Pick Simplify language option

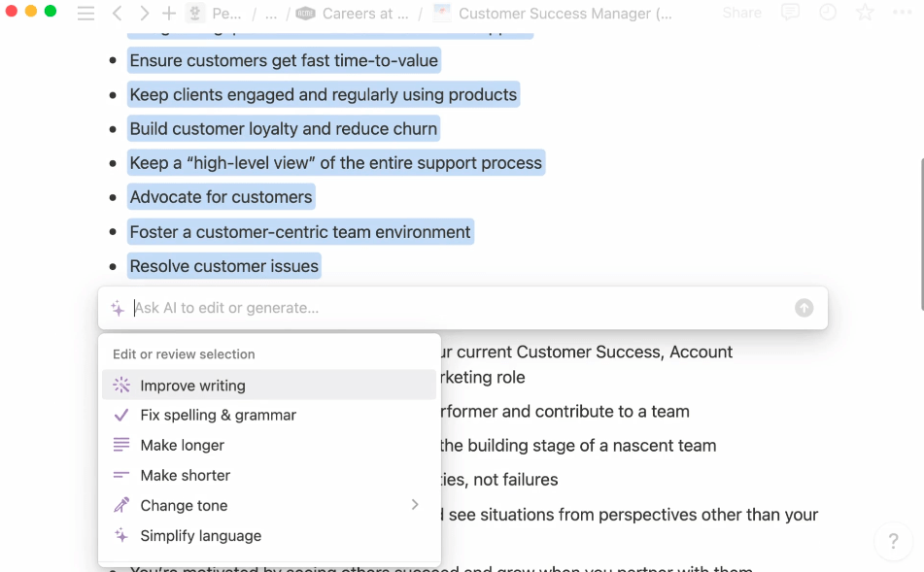click(x=200, y=535)
